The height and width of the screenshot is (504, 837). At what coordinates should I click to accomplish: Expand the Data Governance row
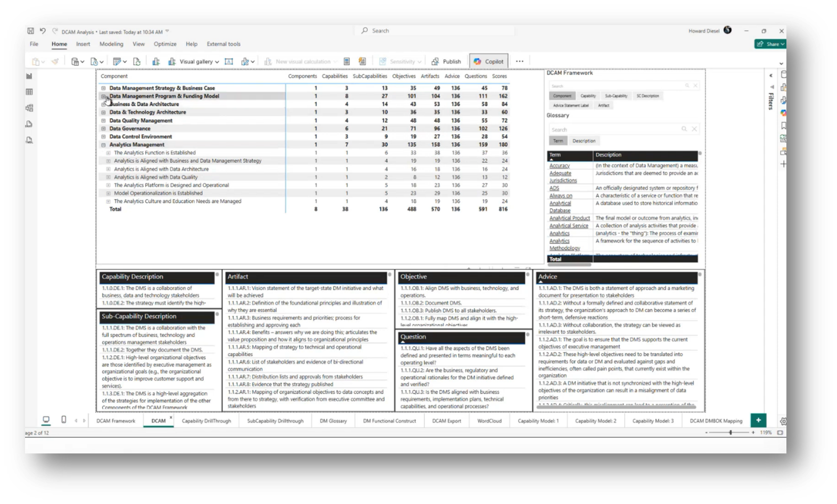click(x=103, y=129)
